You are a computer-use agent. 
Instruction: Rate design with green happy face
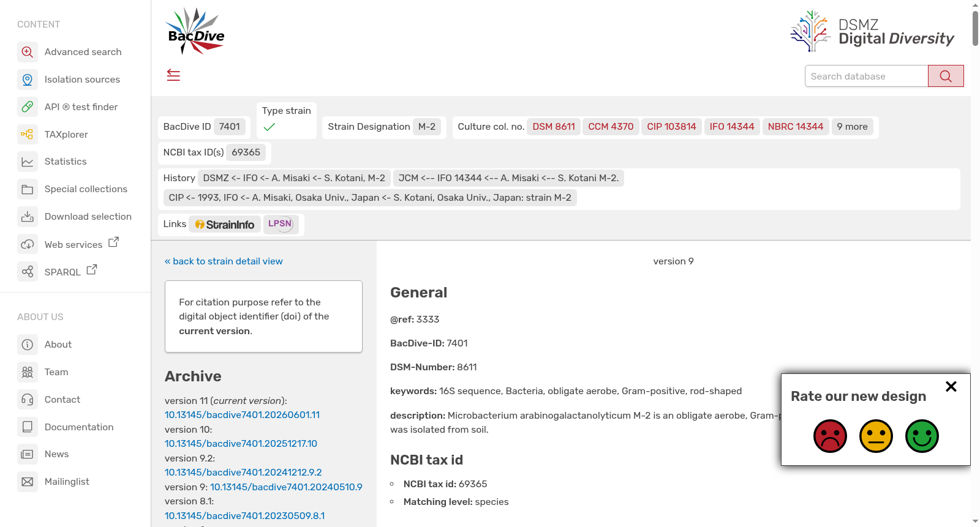(x=922, y=436)
